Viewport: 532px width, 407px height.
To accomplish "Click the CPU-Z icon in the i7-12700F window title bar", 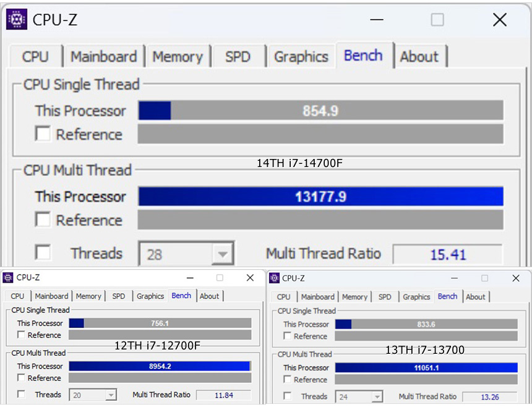I will click(8, 278).
